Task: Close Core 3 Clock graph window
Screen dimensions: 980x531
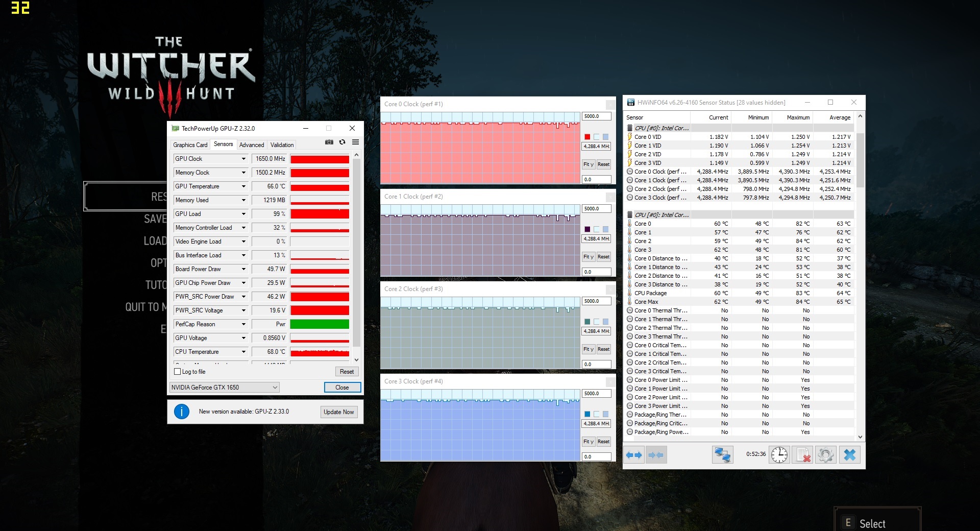Action: point(609,381)
